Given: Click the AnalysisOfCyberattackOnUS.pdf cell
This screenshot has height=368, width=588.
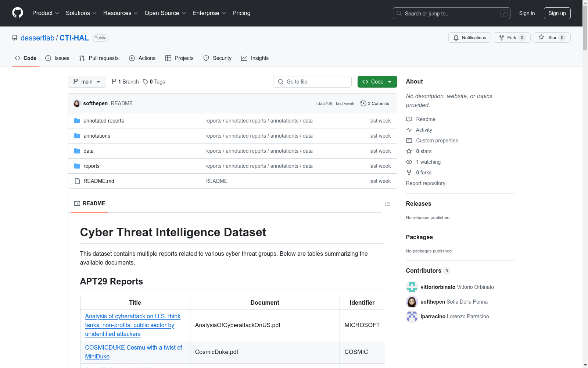Looking at the screenshot, I should (265, 325).
